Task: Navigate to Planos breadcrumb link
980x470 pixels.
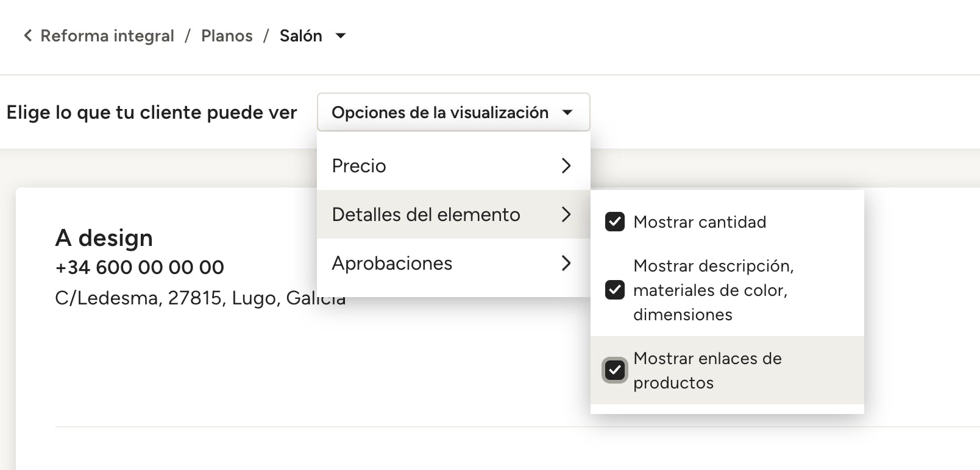Action: coord(227,36)
